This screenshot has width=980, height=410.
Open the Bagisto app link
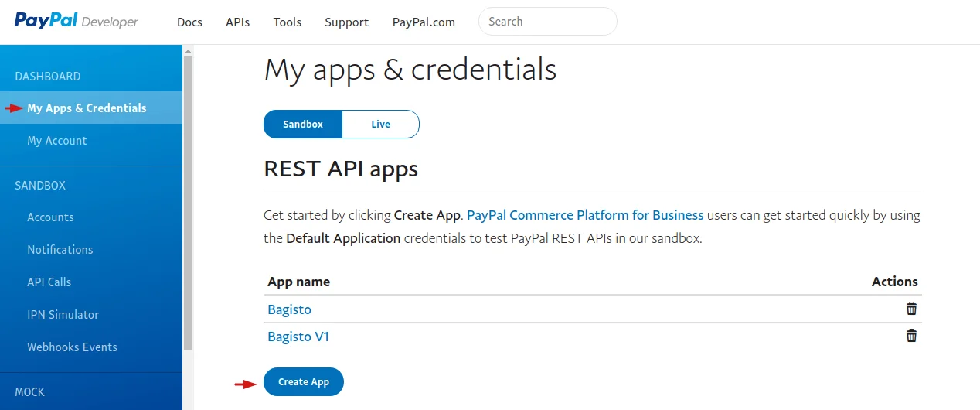click(x=289, y=309)
